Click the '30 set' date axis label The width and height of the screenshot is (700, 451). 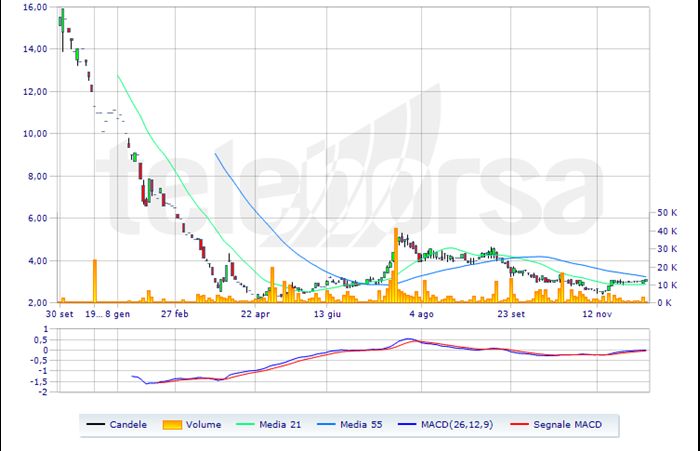pyautogui.click(x=59, y=313)
